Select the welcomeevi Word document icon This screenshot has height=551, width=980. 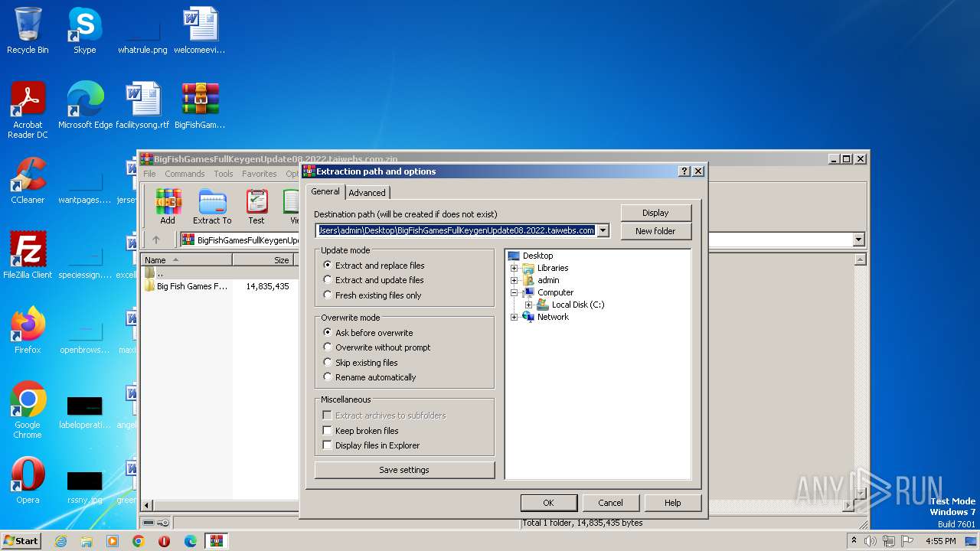pos(200,31)
